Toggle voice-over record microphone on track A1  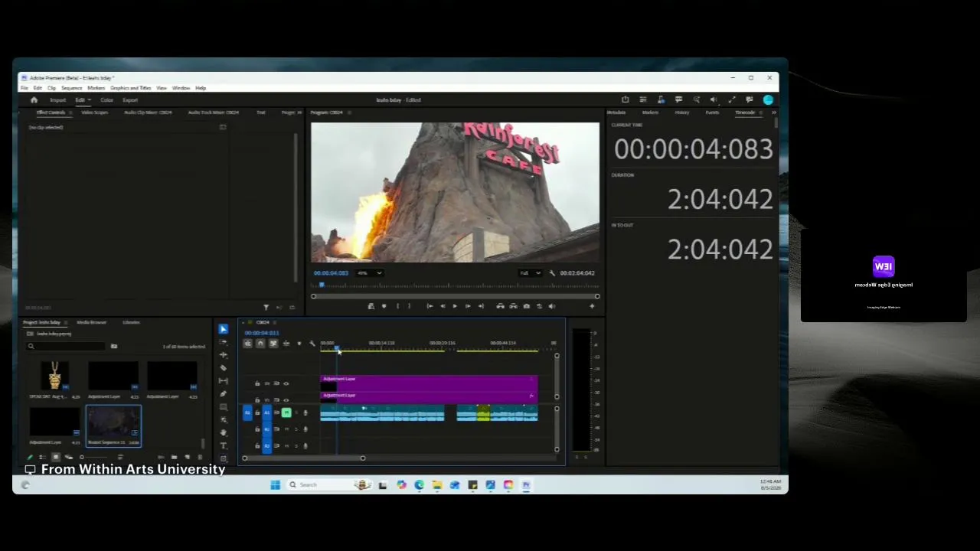click(x=305, y=413)
